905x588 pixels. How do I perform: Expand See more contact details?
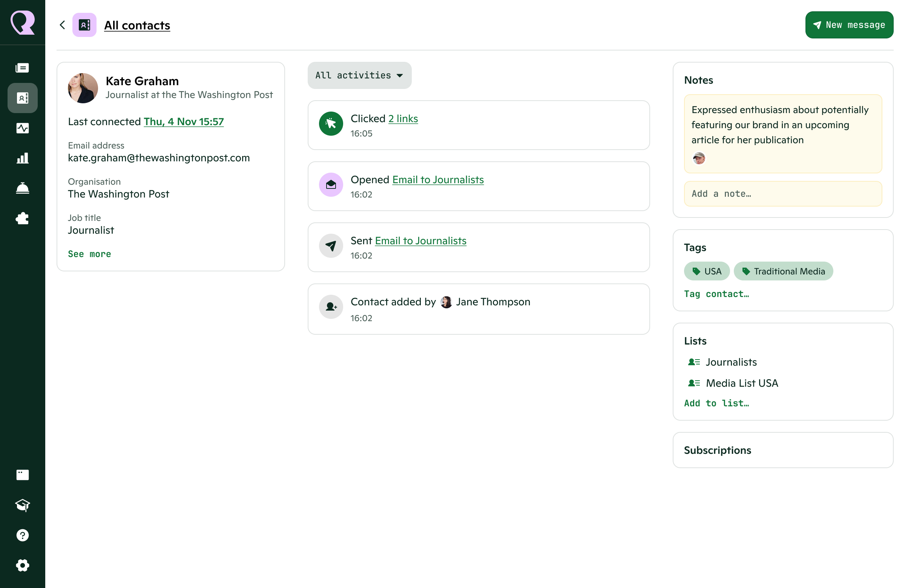[89, 254]
